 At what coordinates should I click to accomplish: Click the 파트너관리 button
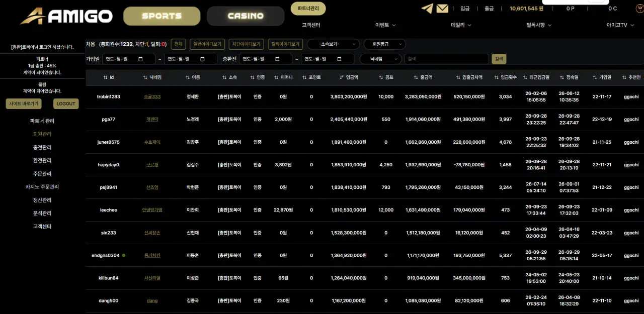click(308, 8)
